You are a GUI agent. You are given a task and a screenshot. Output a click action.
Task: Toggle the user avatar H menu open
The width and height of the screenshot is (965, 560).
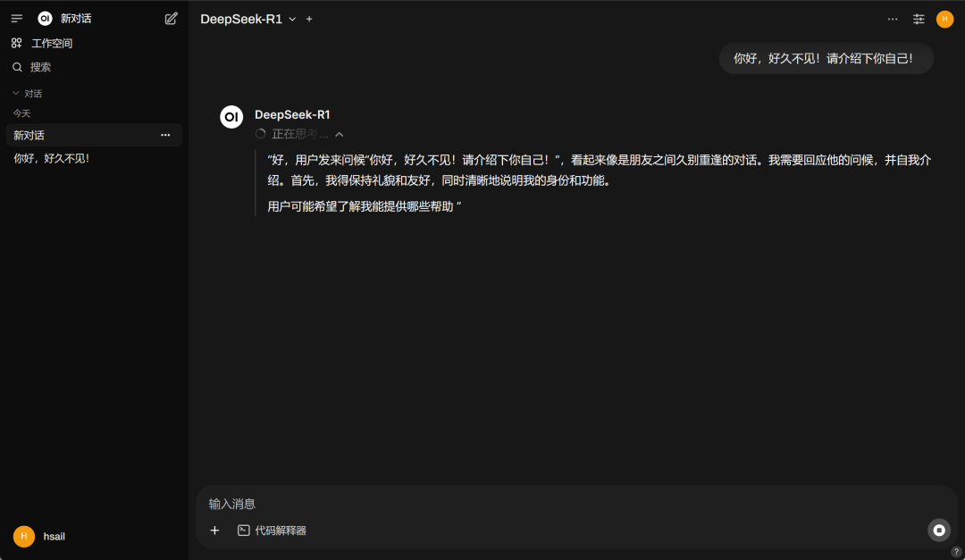944,18
